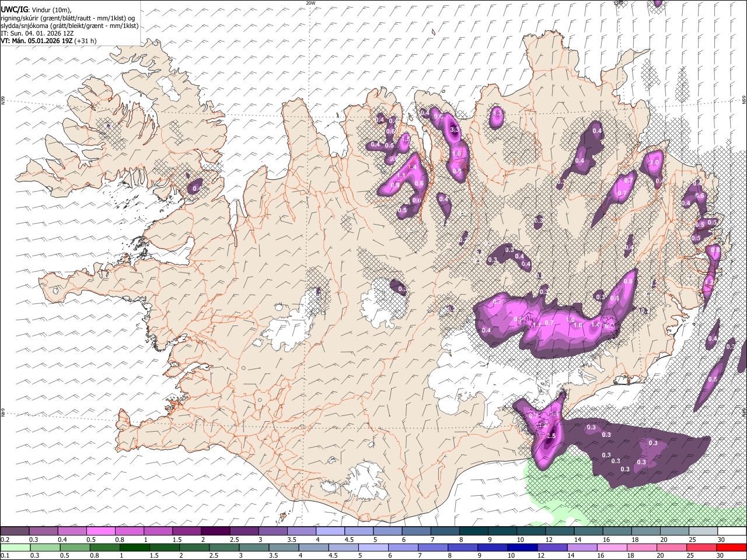Click the upper scale swatch starting at 12
The width and height of the screenshot is (747, 560).
coord(560,531)
